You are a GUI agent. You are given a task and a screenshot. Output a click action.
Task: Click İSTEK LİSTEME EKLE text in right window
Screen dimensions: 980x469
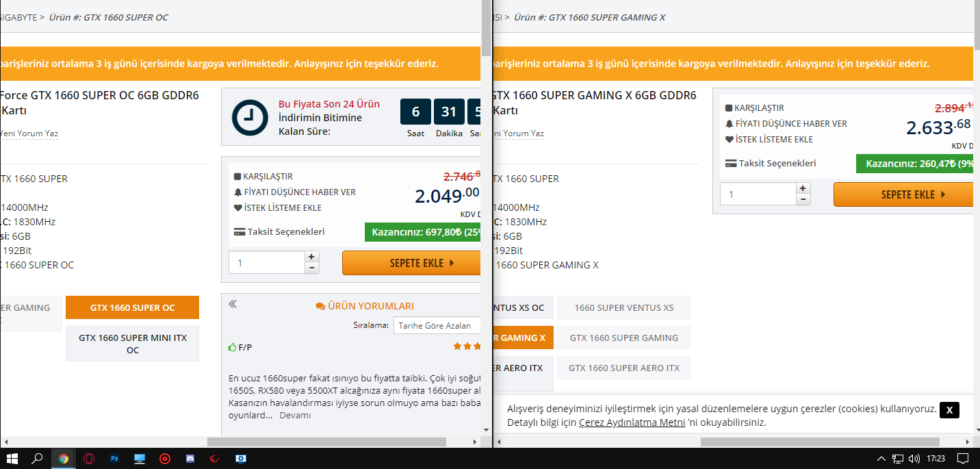[775, 140]
